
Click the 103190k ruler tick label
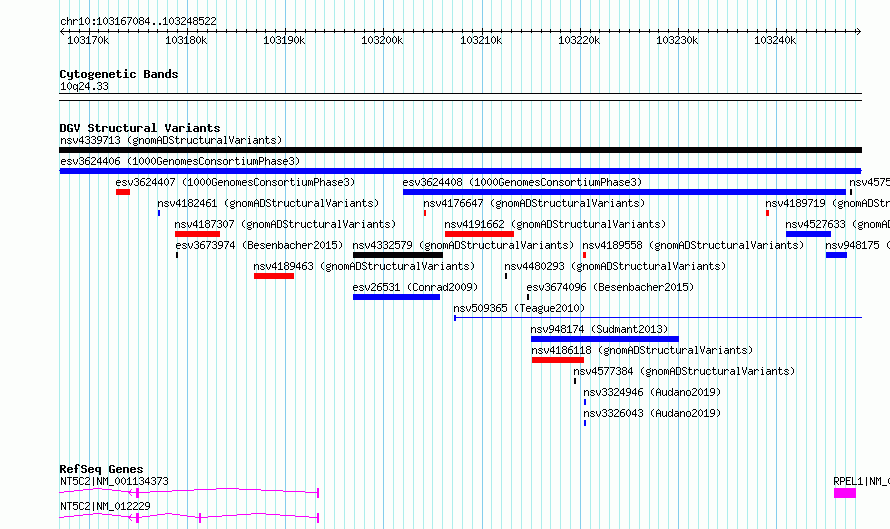(284, 40)
